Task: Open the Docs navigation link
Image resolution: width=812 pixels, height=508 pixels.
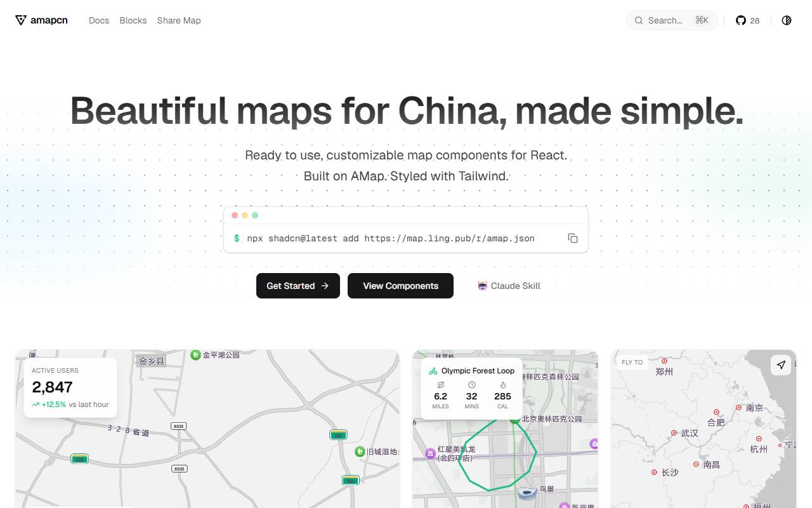Action: pyautogui.click(x=99, y=20)
